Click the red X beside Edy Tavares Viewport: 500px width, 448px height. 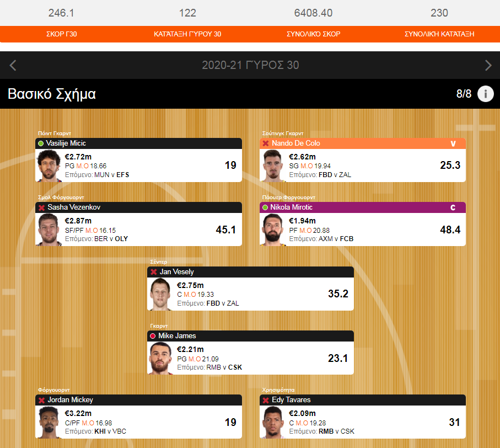point(266,400)
